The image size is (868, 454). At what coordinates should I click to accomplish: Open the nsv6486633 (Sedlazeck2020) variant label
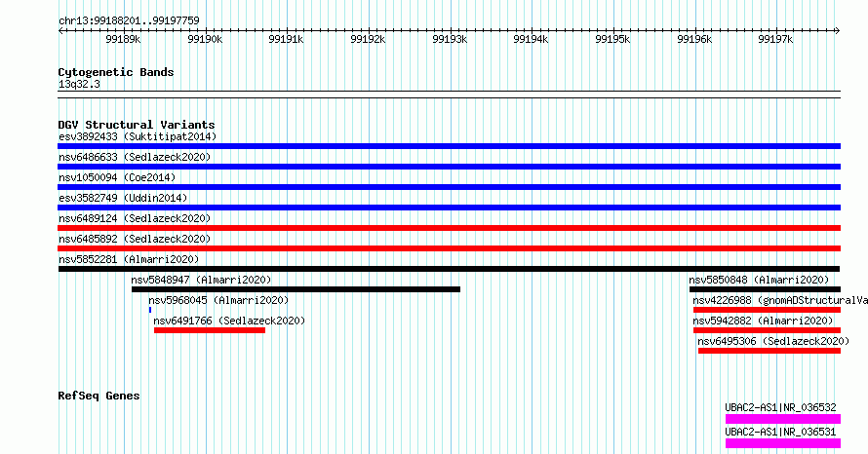pyautogui.click(x=135, y=157)
